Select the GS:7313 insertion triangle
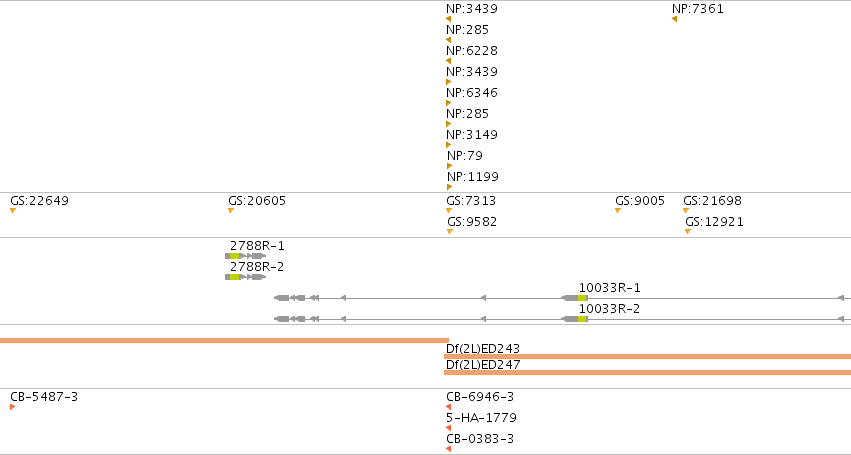Screen dimensions: 851x455 click(x=449, y=211)
